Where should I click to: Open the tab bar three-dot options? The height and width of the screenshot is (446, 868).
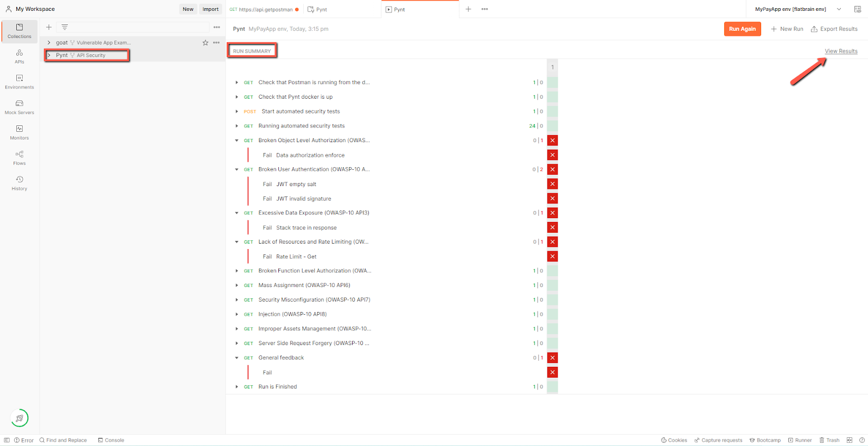[x=484, y=9]
